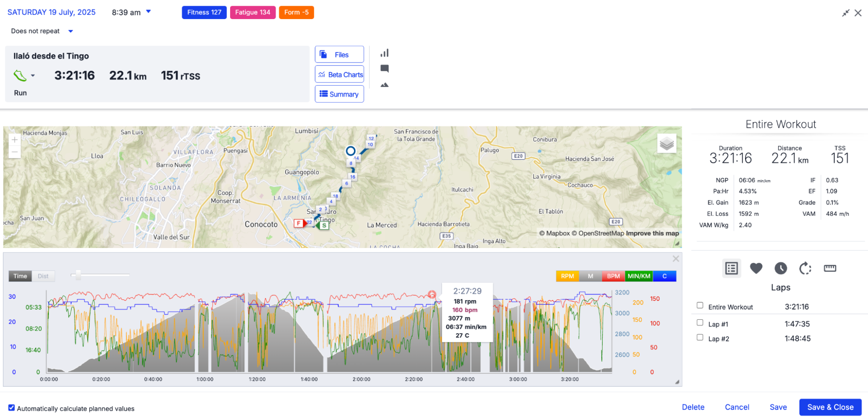This screenshot has width=868, height=420.
Task: Open the Beta Charts button
Action: point(339,75)
